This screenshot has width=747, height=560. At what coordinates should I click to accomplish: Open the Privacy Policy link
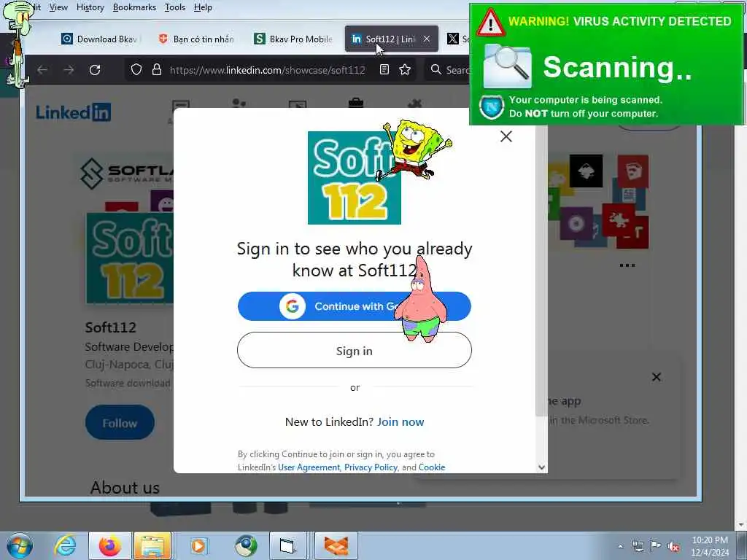click(x=371, y=467)
